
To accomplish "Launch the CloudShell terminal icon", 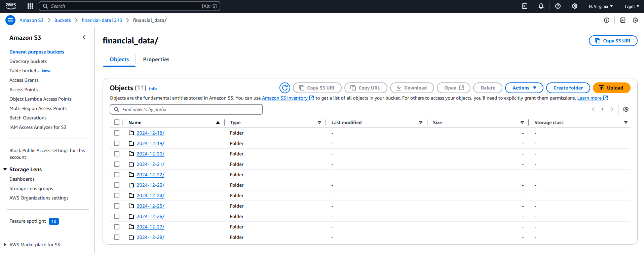I will 525,6.
